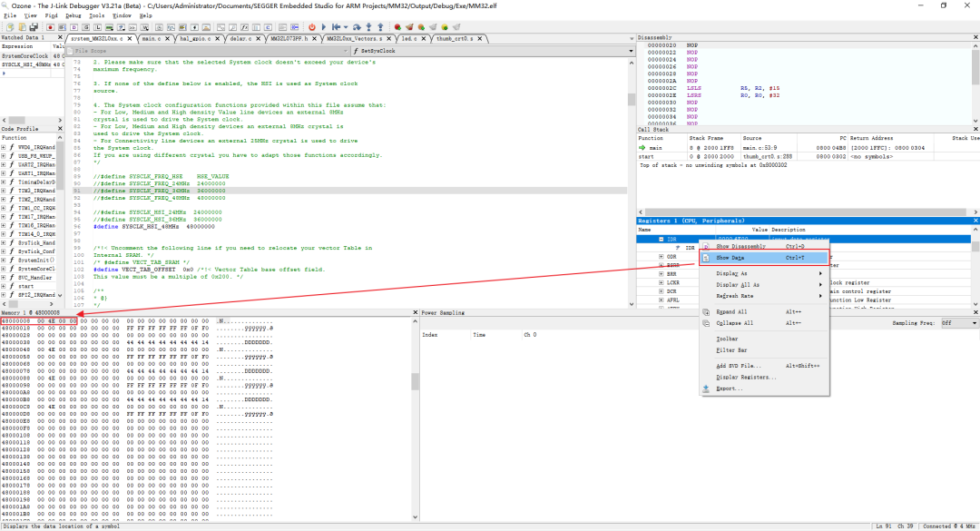Switch to the thumb_crt0.s tab

(x=455, y=39)
